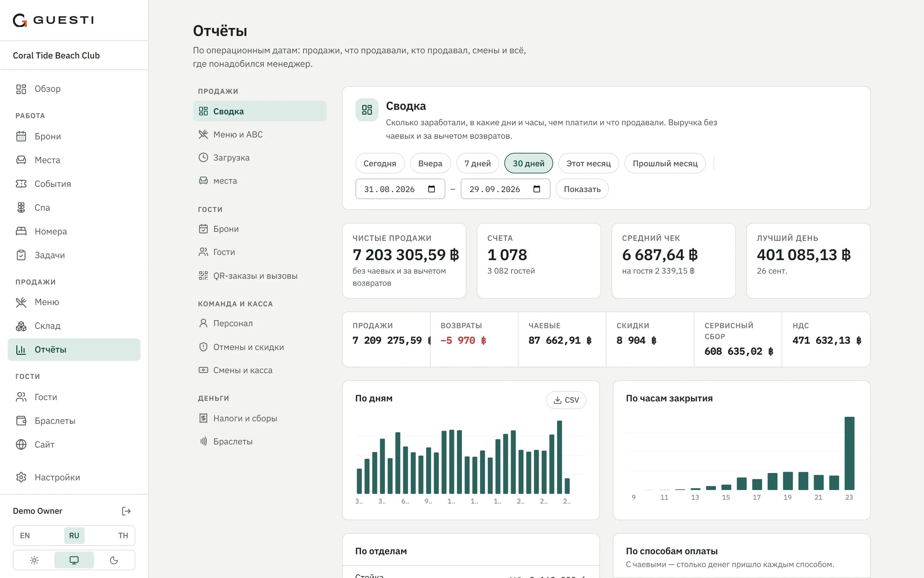Go to Места in the left sidebar
This screenshot has height=578, width=924.
pos(74,160)
